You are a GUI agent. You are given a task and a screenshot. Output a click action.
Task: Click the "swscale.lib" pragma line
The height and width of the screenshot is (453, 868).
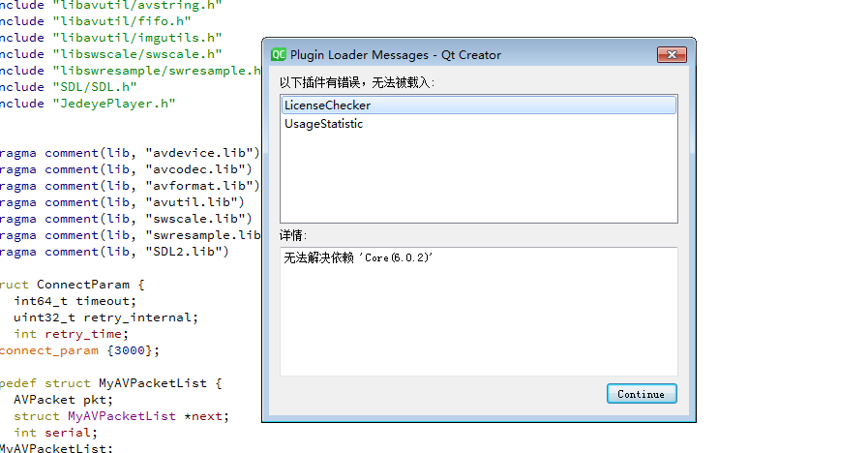click(126, 219)
